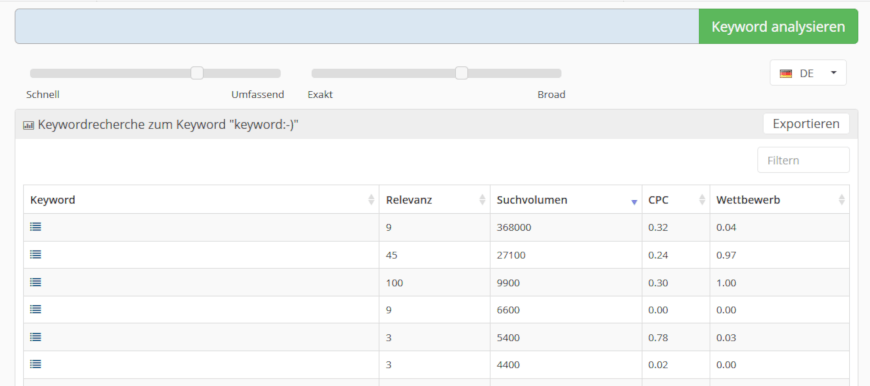Screen dimensions: 870x386
Task: Sort table by Relevanz column
Action: (x=434, y=200)
